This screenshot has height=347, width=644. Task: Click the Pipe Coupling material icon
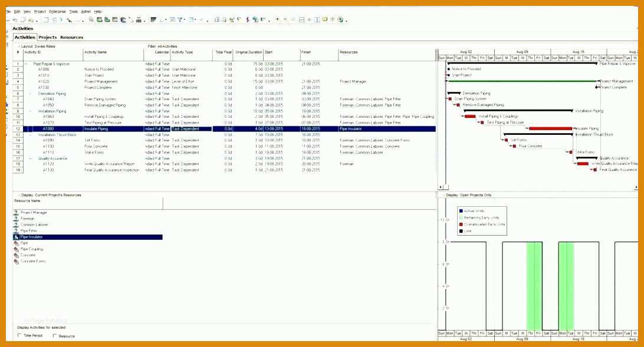click(x=16, y=249)
